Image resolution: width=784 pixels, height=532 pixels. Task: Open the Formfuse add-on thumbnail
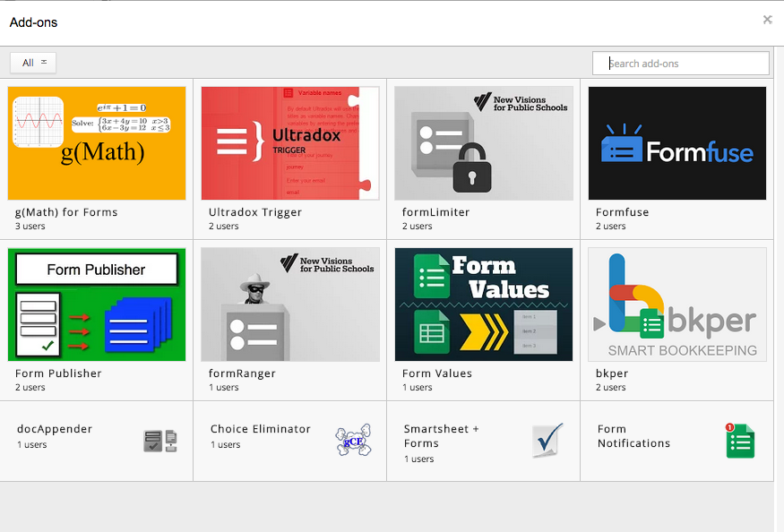click(677, 143)
